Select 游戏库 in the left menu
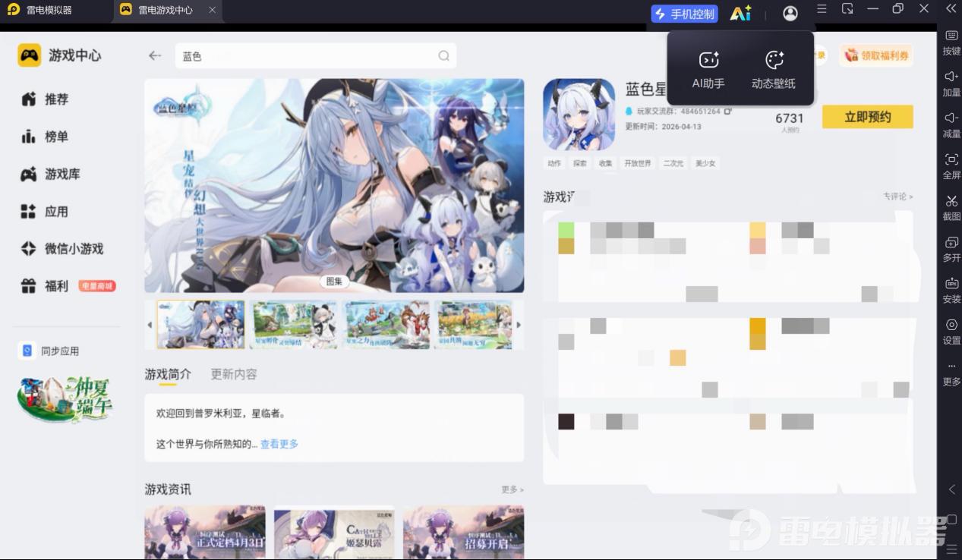The width and height of the screenshot is (962, 560). [61, 174]
